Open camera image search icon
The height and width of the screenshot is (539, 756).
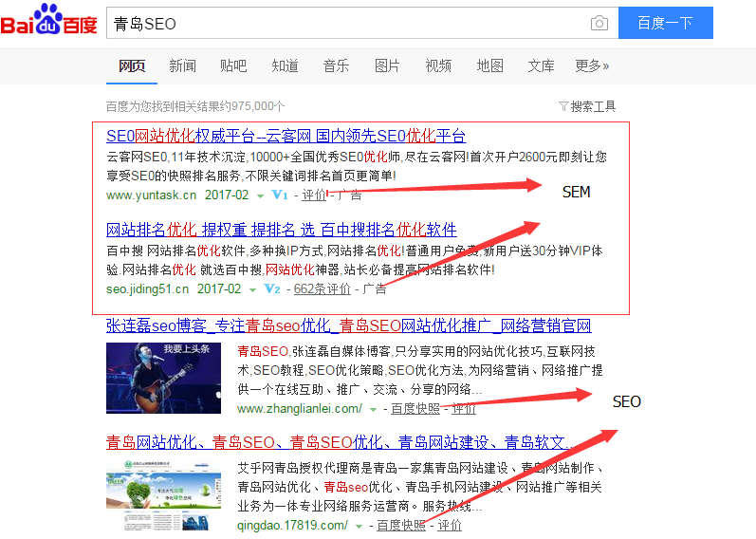pos(599,23)
